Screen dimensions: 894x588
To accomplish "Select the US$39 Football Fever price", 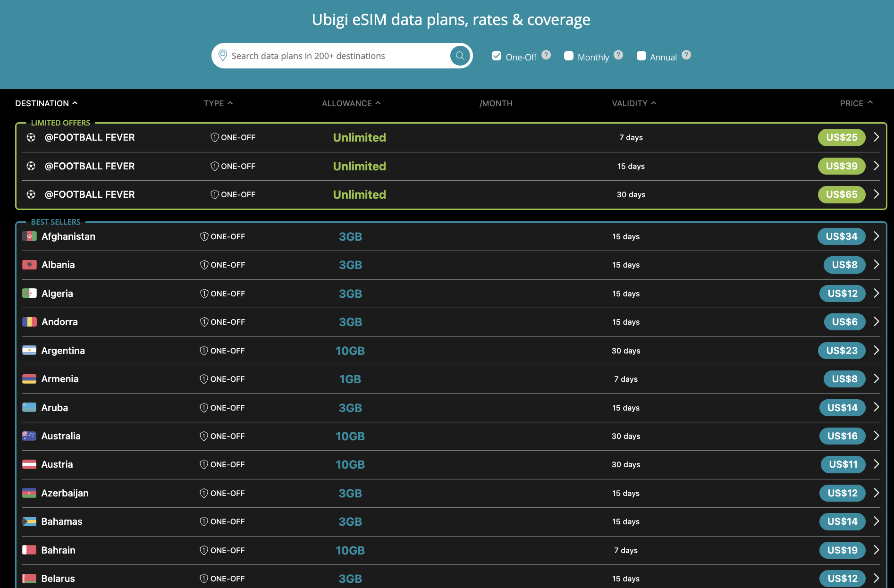I will click(x=842, y=166).
